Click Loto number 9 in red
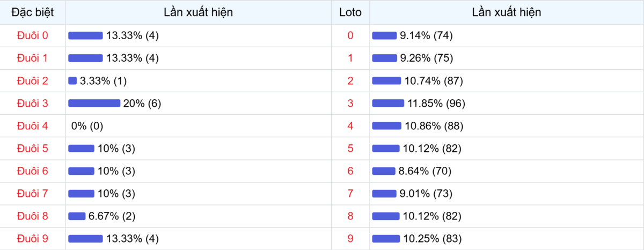This screenshot has width=644, height=250. 350,239
